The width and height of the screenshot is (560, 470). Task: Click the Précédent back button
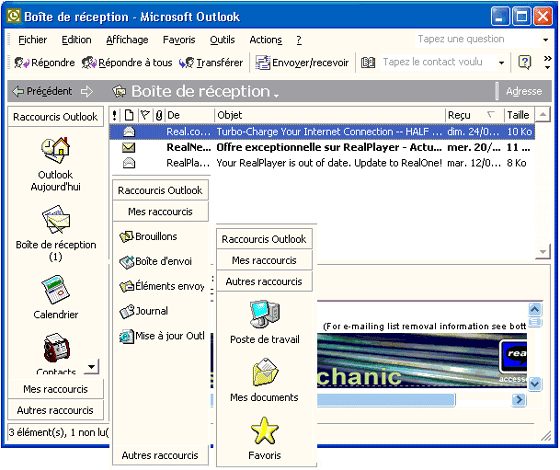(x=42, y=91)
